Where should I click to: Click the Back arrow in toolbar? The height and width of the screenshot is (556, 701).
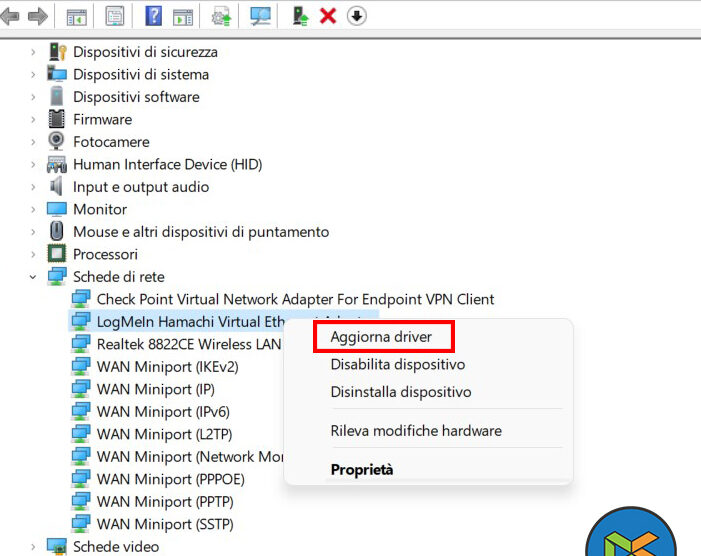[10, 17]
